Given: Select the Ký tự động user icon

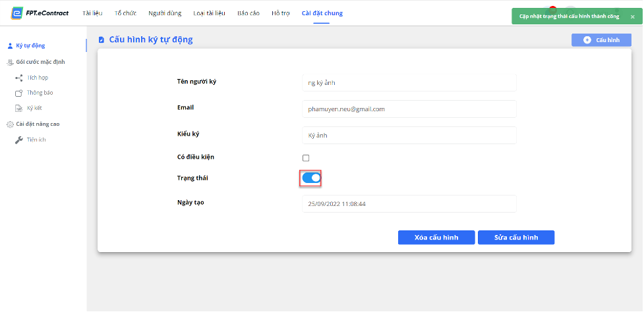Looking at the screenshot, I should tap(11, 46).
